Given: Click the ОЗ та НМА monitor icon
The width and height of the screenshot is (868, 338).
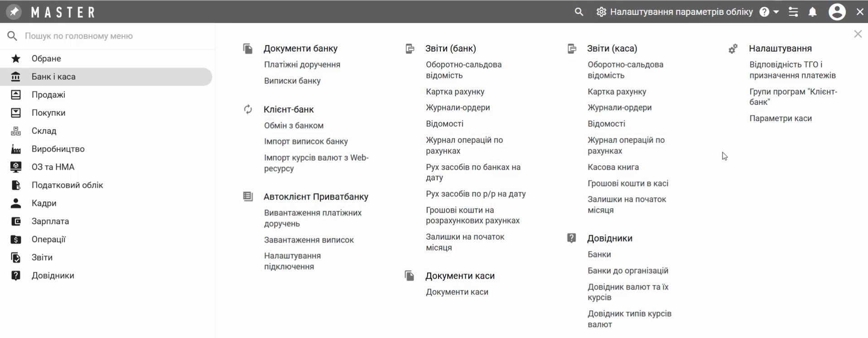Looking at the screenshot, I should [x=16, y=167].
